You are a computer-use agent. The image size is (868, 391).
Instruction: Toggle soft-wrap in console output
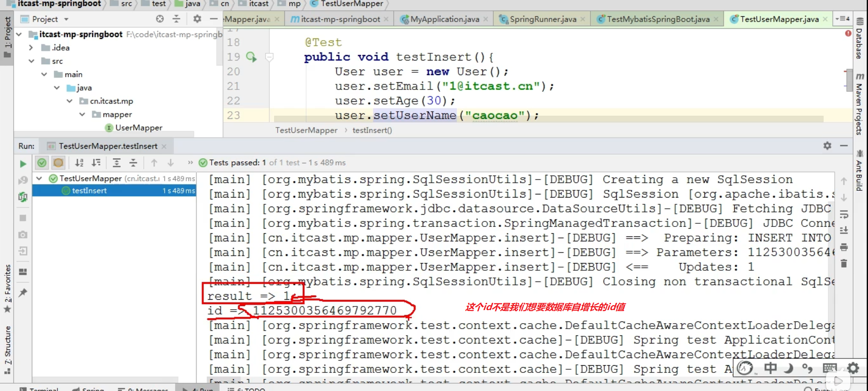pos(844,214)
